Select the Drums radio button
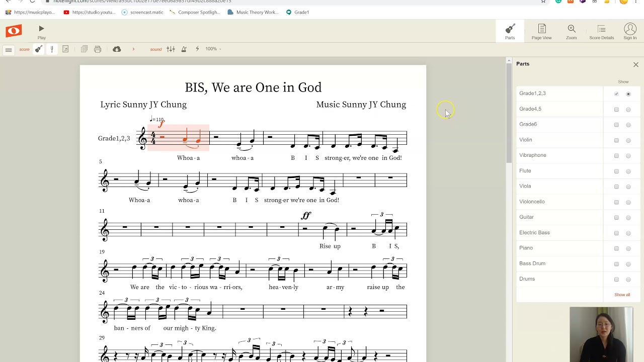This screenshot has width=644, height=362. tap(628, 280)
